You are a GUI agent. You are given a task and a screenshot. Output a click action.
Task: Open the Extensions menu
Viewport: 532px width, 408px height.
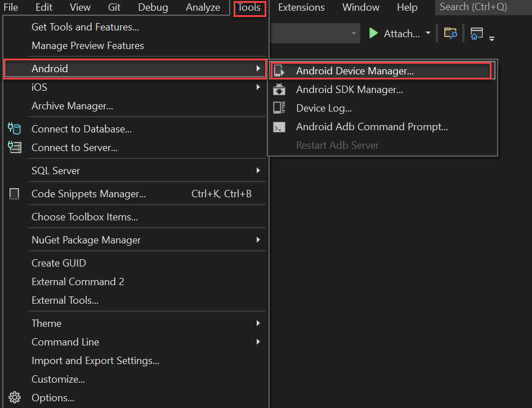pyautogui.click(x=301, y=7)
